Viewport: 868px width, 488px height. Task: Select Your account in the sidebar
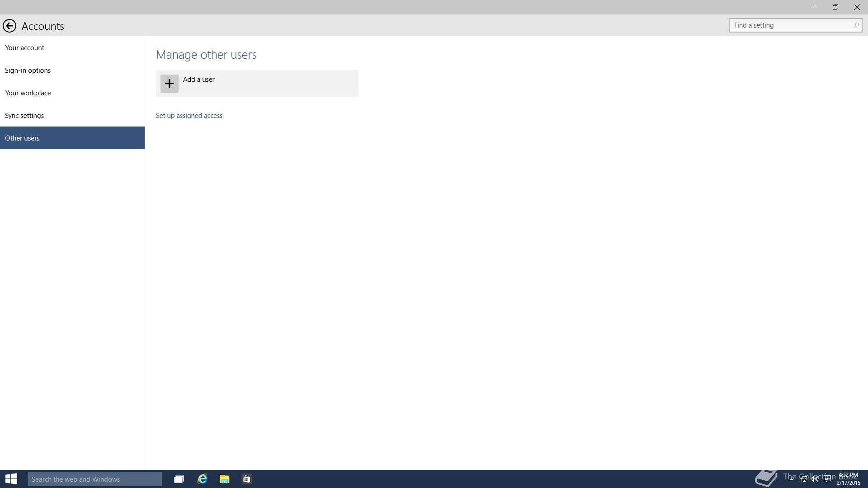(x=72, y=47)
